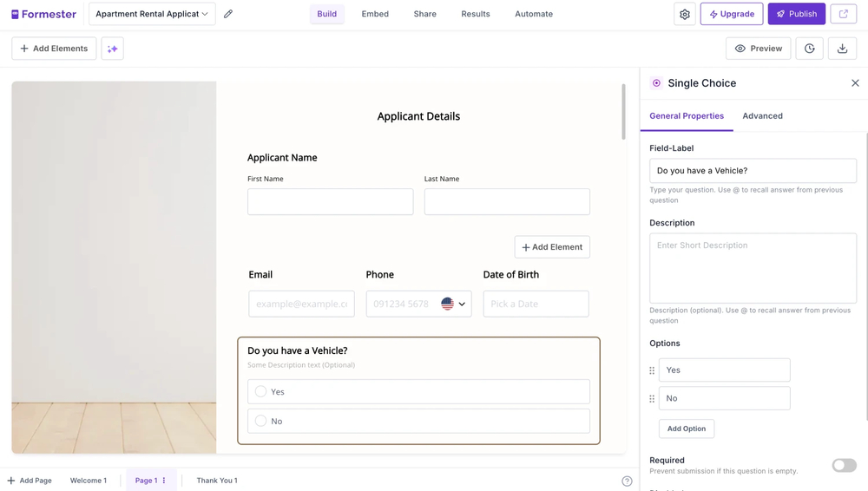The image size is (868, 491).
Task: Open version history clock icon
Action: point(810,49)
